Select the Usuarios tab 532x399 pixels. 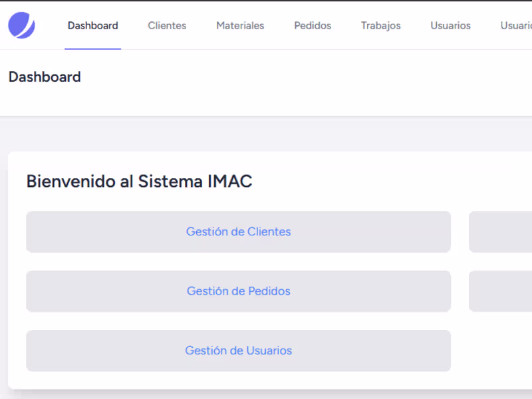pos(450,26)
